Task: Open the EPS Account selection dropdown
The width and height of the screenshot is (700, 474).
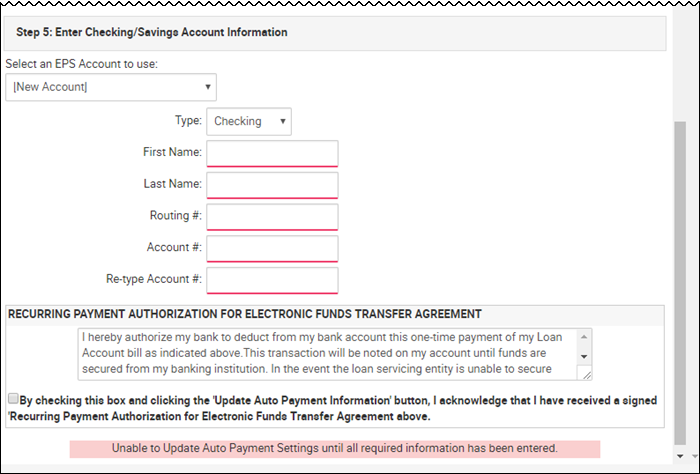Action: [111, 87]
